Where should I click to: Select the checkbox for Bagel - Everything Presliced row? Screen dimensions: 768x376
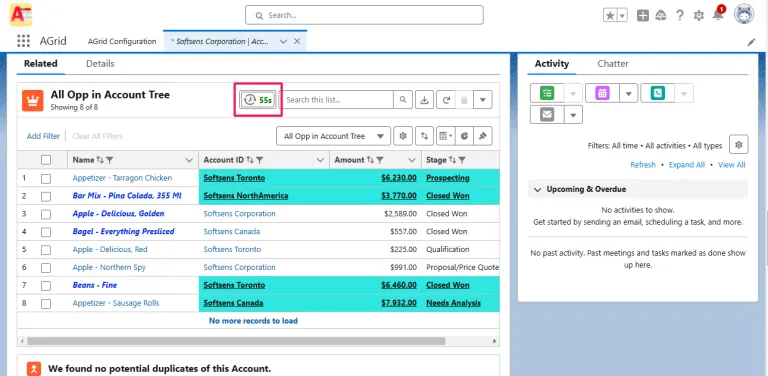[46, 232]
